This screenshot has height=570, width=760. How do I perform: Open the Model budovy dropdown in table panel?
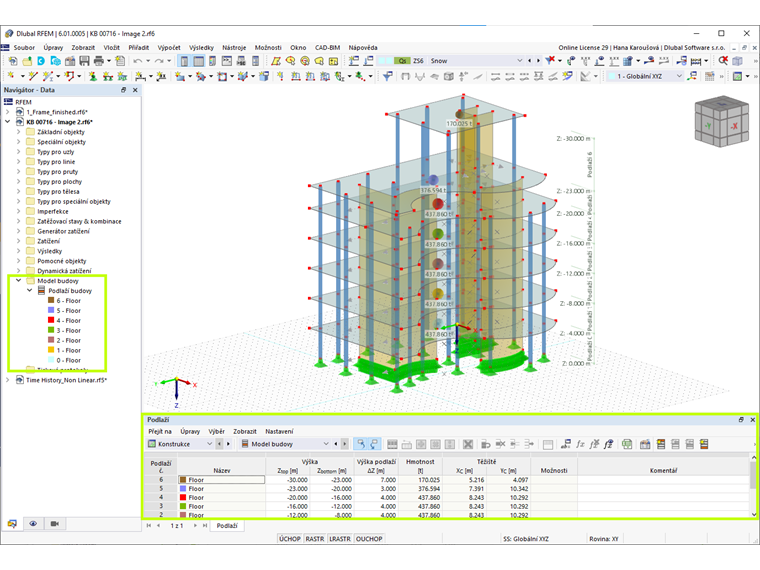[x=326, y=444]
